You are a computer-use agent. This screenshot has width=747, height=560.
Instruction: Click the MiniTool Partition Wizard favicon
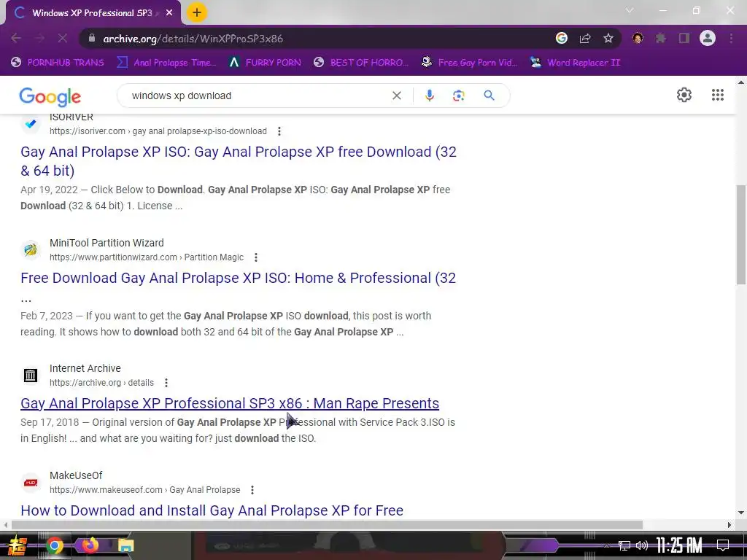coord(31,249)
